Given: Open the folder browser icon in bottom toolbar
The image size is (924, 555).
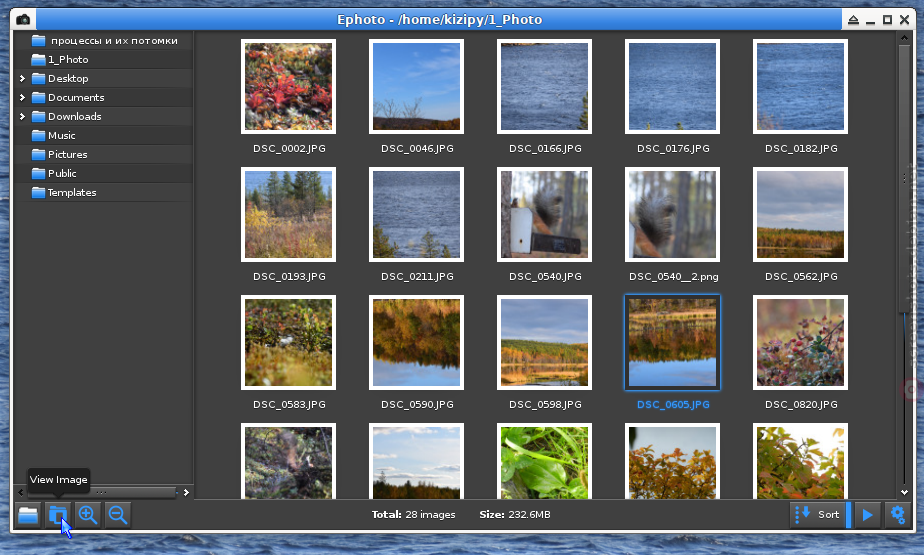Looking at the screenshot, I should pyautogui.click(x=28, y=514).
